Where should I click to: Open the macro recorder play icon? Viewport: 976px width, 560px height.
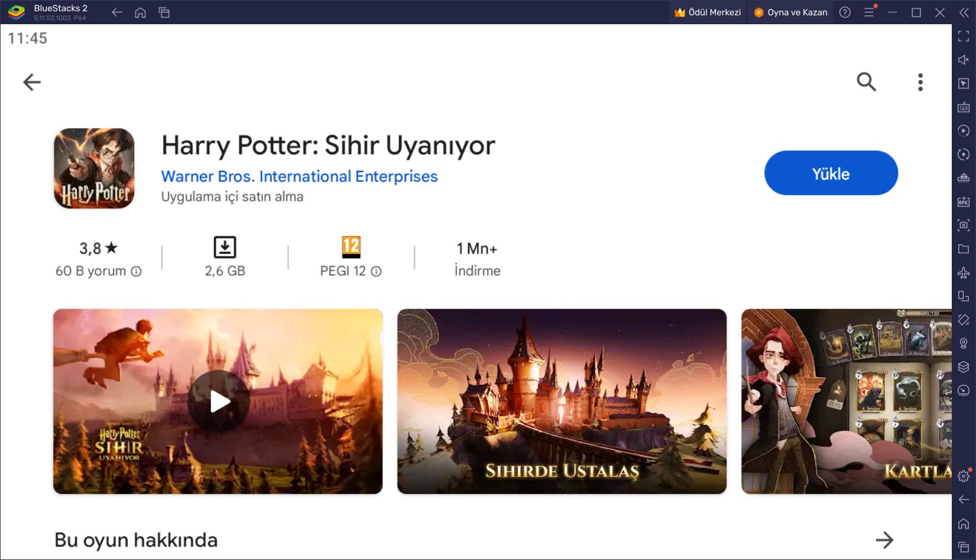coord(964,131)
